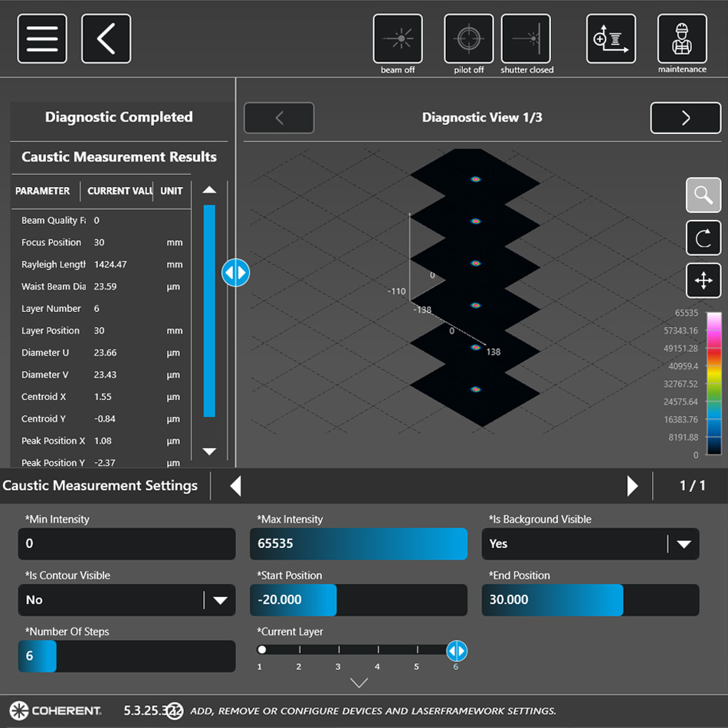Go to next settings page arrow
The height and width of the screenshot is (728, 728).
(632, 486)
